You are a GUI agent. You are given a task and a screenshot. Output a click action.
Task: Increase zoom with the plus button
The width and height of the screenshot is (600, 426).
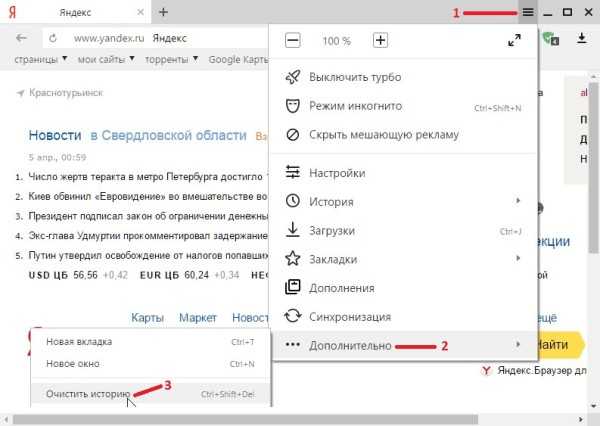pos(380,41)
